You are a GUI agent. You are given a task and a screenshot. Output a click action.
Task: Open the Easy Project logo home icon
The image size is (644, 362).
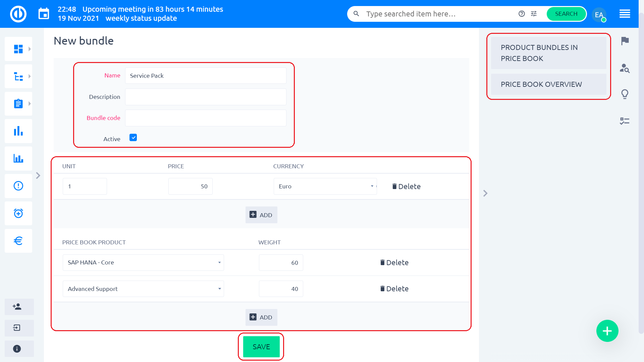tap(18, 14)
